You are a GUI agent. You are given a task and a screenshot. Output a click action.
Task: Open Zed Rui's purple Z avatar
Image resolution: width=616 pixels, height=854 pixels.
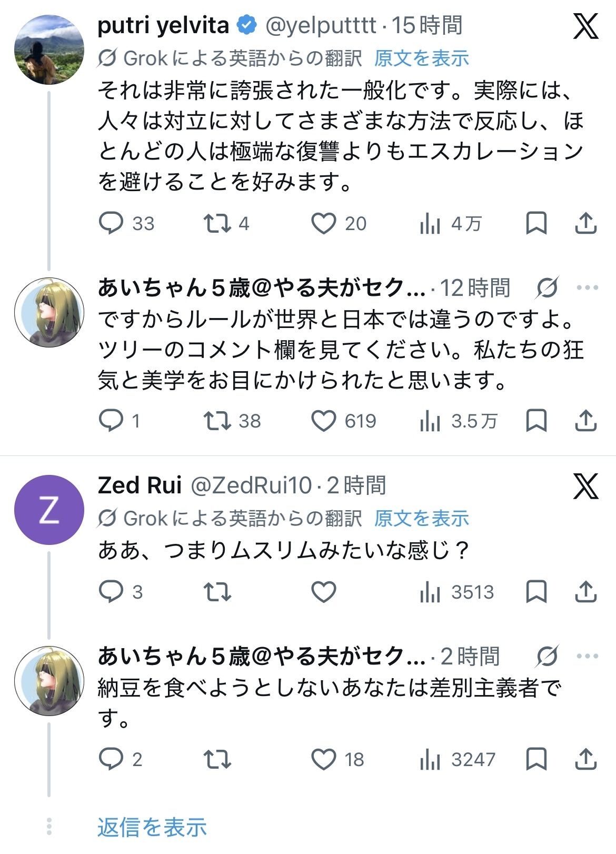(48, 510)
